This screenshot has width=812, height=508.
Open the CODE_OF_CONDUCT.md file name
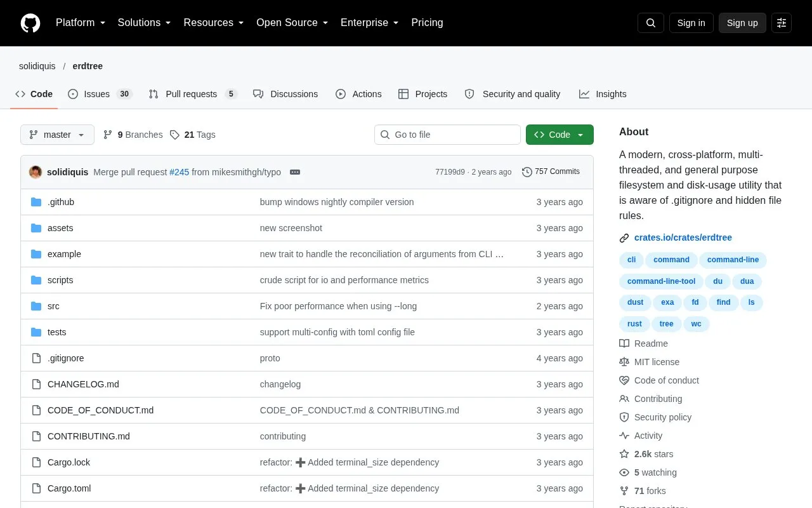coord(100,410)
